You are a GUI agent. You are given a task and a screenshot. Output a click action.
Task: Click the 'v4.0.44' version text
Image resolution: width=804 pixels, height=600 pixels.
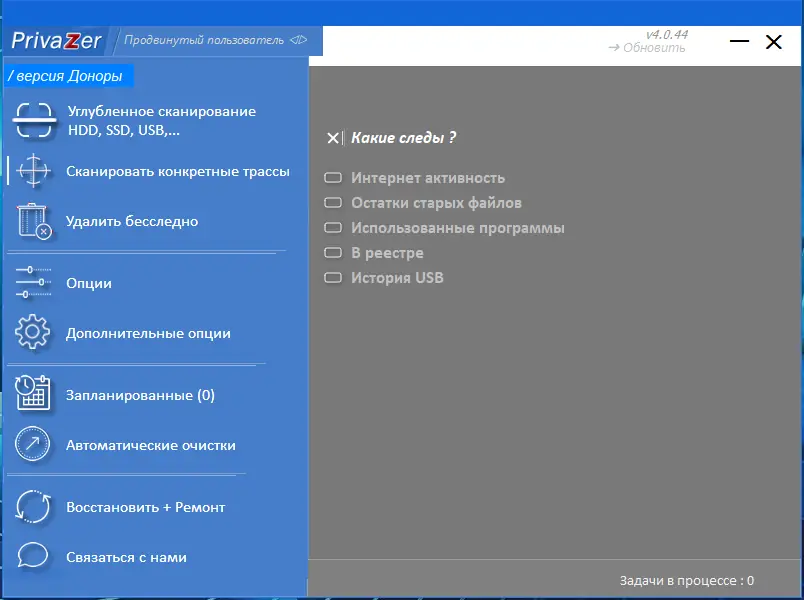click(x=667, y=34)
